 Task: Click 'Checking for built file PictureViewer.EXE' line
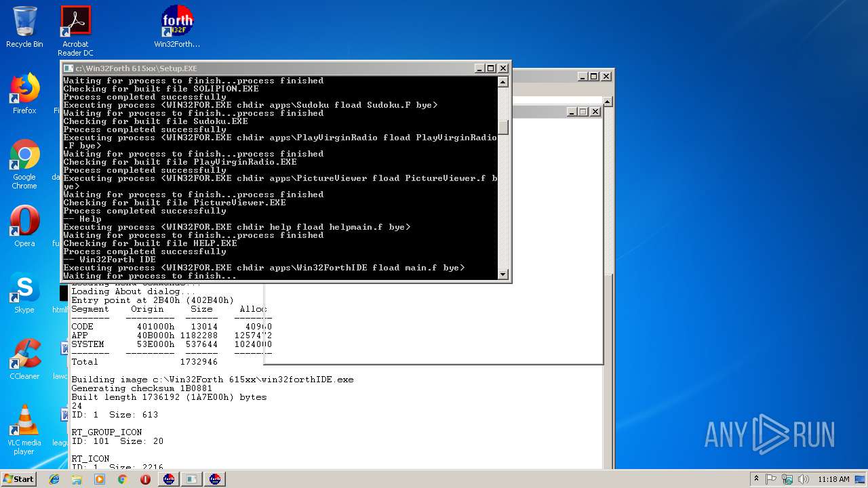[x=174, y=203]
